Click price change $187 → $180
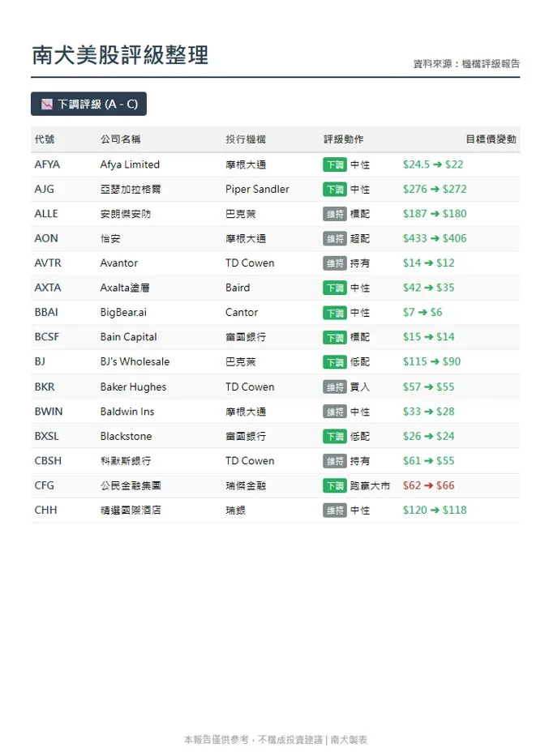549x756 pixels. [x=435, y=214]
